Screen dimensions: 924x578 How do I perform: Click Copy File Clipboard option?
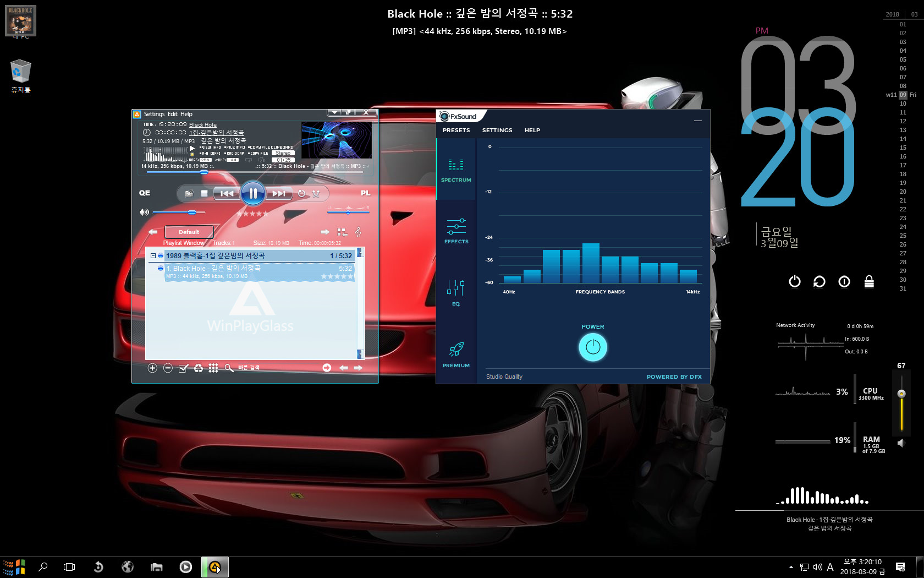271,148
